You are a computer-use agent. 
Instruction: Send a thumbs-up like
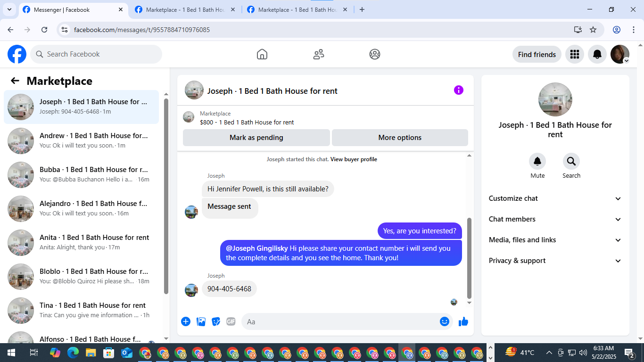[x=463, y=321]
